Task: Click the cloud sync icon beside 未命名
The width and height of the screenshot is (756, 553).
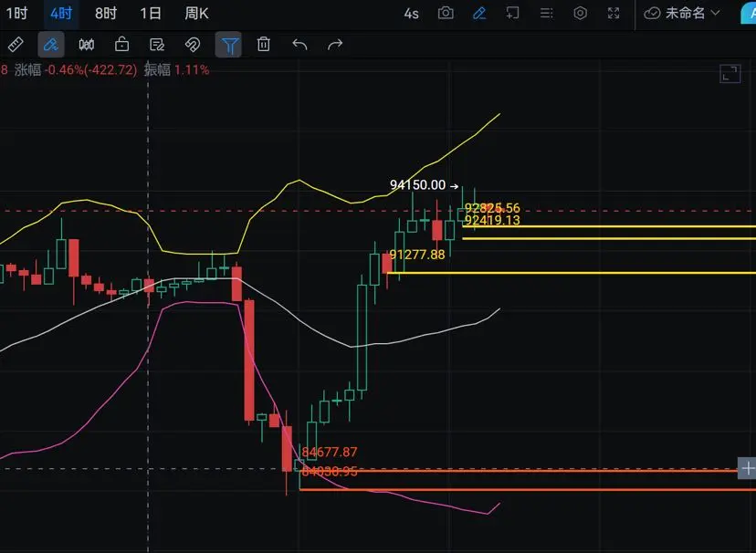Action: tap(652, 14)
